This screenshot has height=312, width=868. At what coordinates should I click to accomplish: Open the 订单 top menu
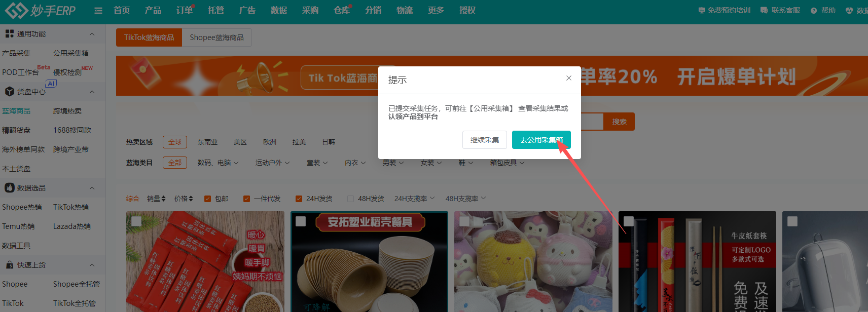[x=185, y=10]
